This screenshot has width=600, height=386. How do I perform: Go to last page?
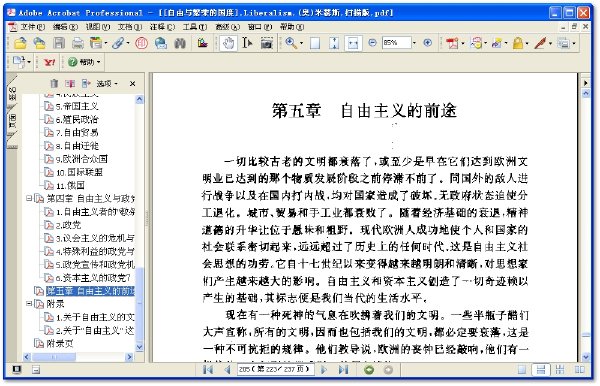pos(343,370)
